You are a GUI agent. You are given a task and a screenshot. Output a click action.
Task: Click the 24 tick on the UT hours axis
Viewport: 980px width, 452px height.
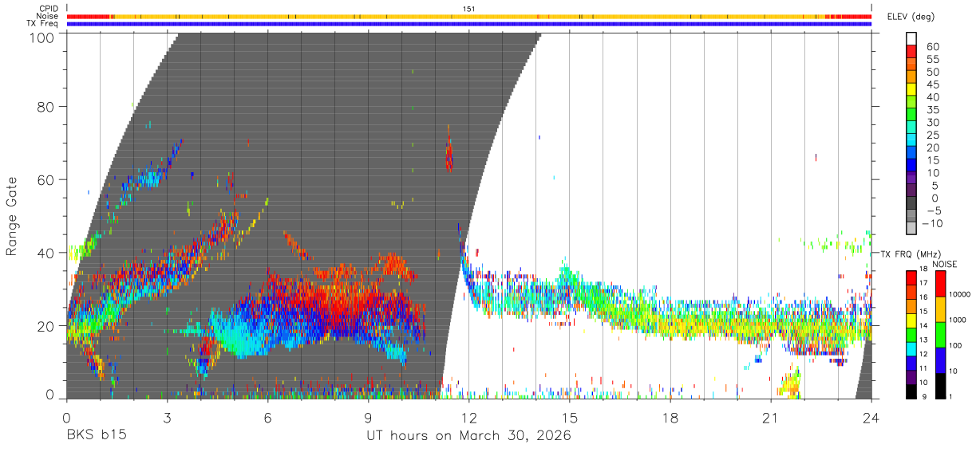(x=871, y=419)
